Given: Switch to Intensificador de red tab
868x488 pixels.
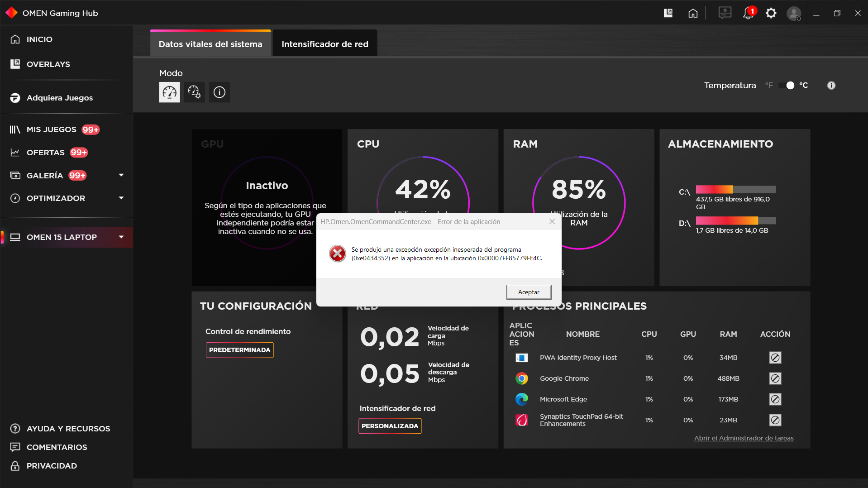Looking at the screenshot, I should point(325,44).
